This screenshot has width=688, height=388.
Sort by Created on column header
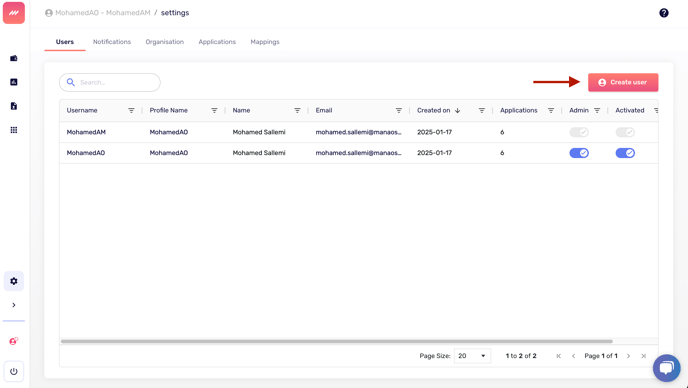[434, 111]
